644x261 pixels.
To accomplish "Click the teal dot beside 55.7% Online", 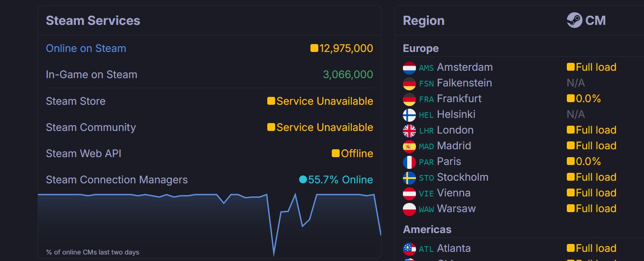I will pos(303,179).
